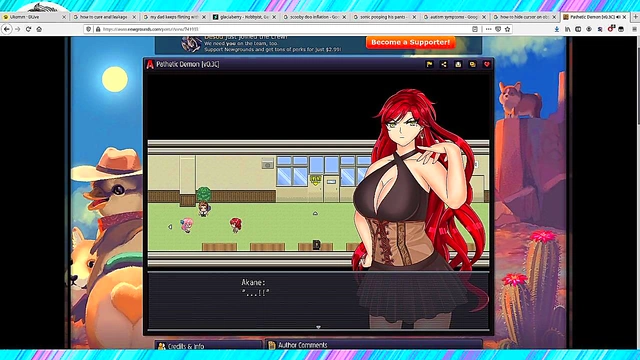The height and width of the screenshot is (360, 640).
Task: Toggle the sidebar icon in the browser toolbar
Action: tap(578, 29)
